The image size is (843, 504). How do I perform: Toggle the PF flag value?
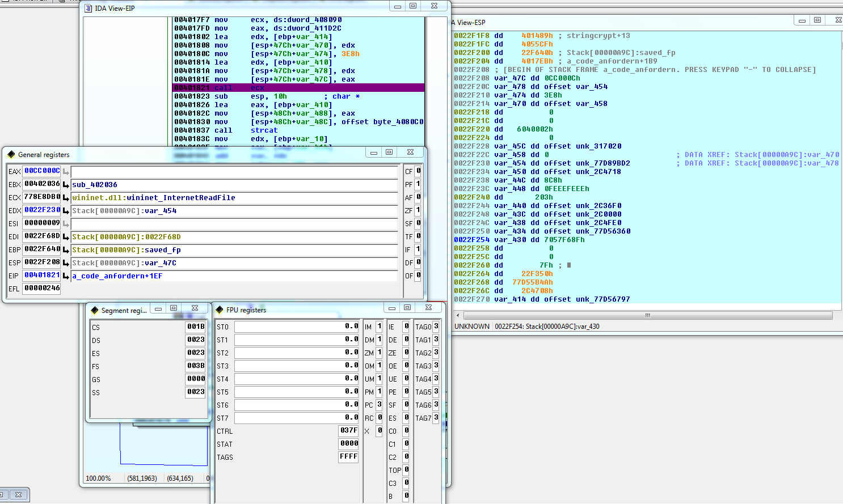pyautogui.click(x=419, y=184)
